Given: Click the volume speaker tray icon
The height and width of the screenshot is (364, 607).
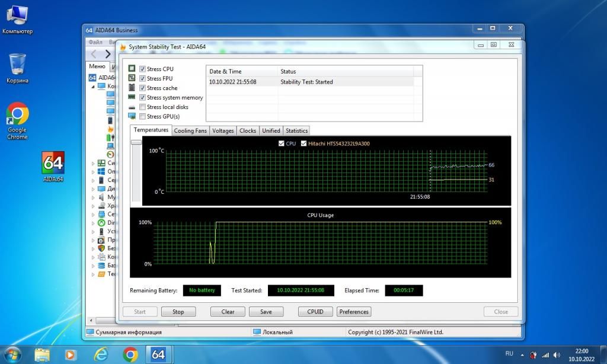Looking at the screenshot, I should (x=557, y=355).
